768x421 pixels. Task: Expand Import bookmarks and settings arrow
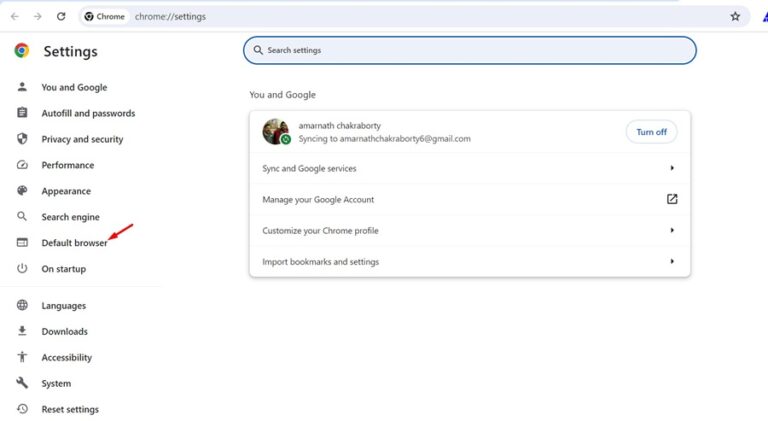tap(672, 261)
